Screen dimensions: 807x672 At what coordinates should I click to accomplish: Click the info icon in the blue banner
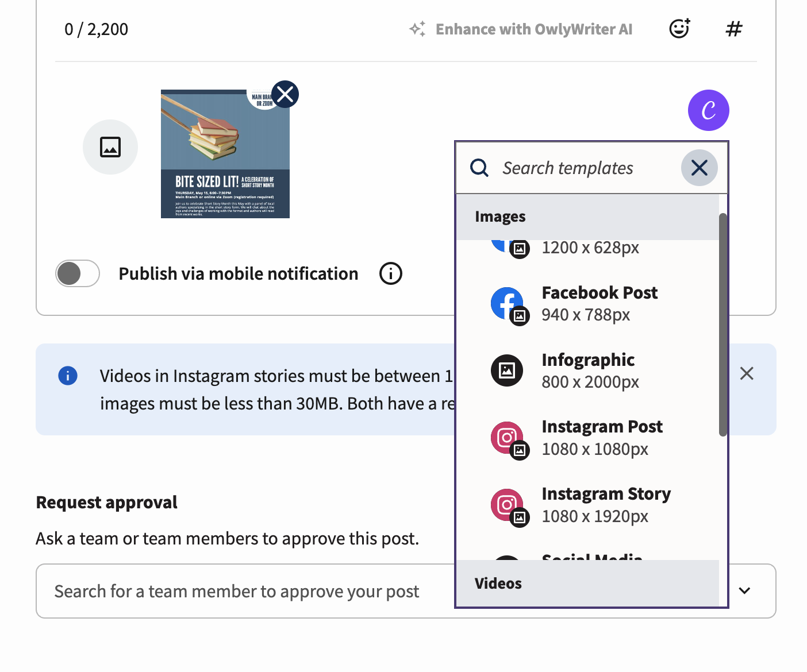[x=67, y=375]
